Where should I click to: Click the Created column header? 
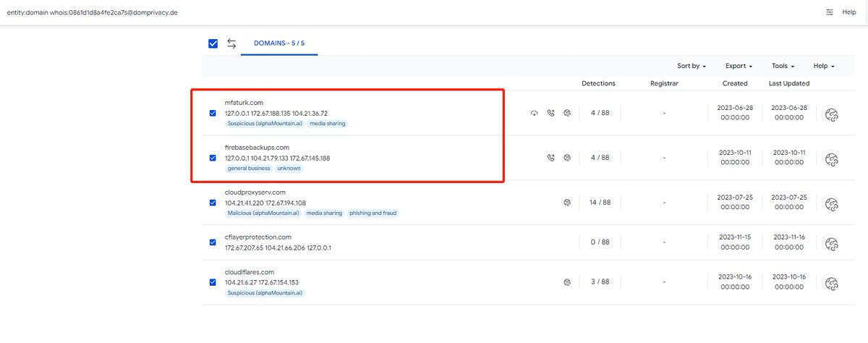[735, 84]
